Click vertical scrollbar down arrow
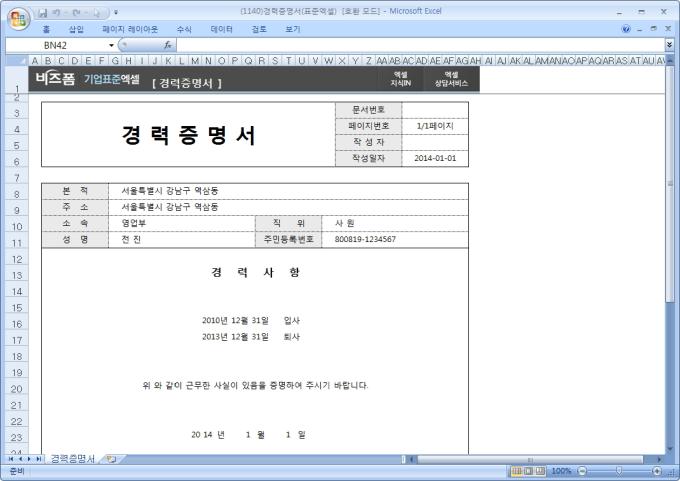 [670, 449]
